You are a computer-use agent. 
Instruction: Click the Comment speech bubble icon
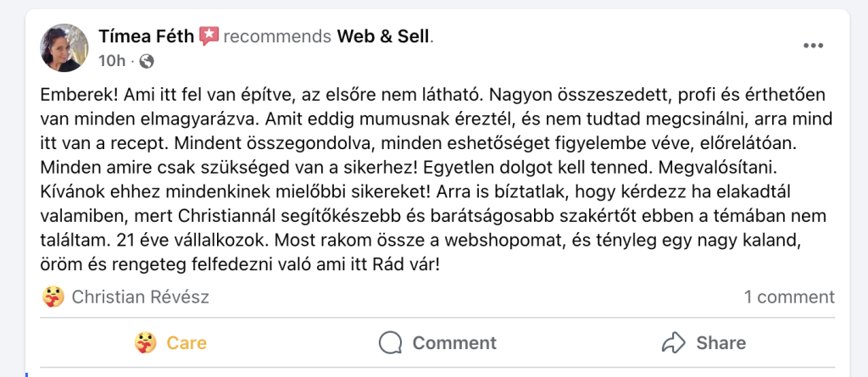[390, 342]
